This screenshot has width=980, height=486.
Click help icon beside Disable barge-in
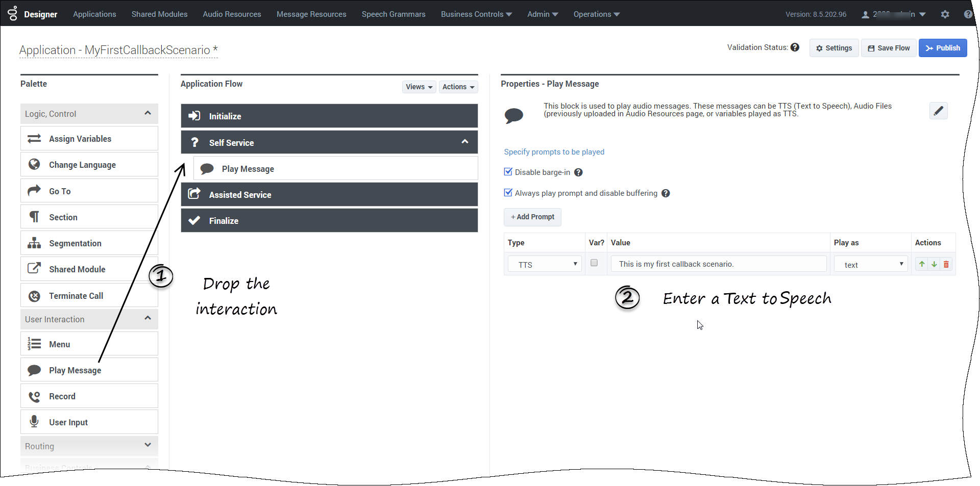[578, 172]
